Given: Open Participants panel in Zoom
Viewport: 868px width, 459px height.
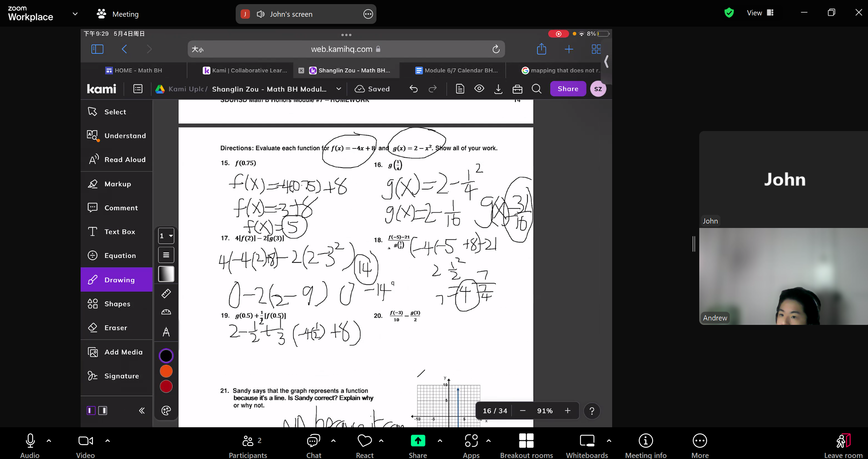Looking at the screenshot, I should 248,445.
